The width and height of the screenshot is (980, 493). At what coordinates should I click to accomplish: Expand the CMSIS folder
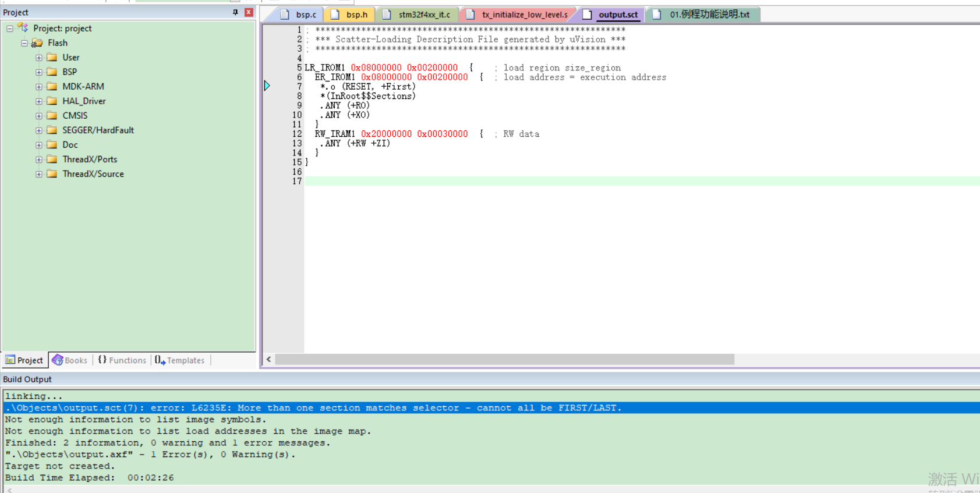[39, 116]
